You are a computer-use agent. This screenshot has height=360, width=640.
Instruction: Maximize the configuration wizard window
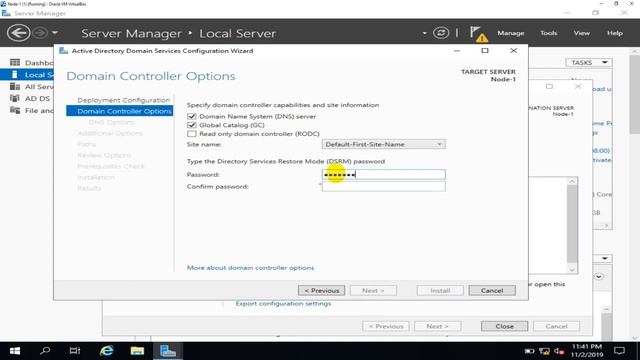pos(485,51)
